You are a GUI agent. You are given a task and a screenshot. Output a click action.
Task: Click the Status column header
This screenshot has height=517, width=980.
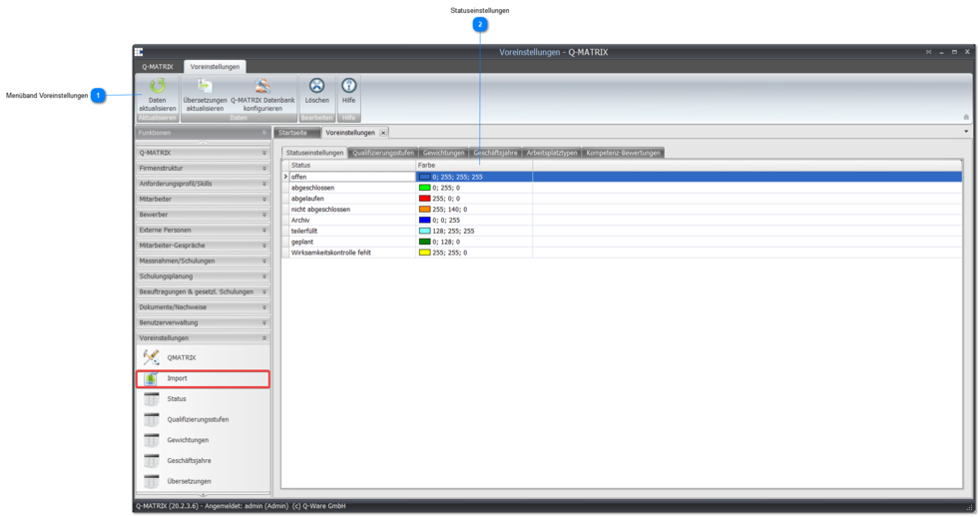coord(352,165)
